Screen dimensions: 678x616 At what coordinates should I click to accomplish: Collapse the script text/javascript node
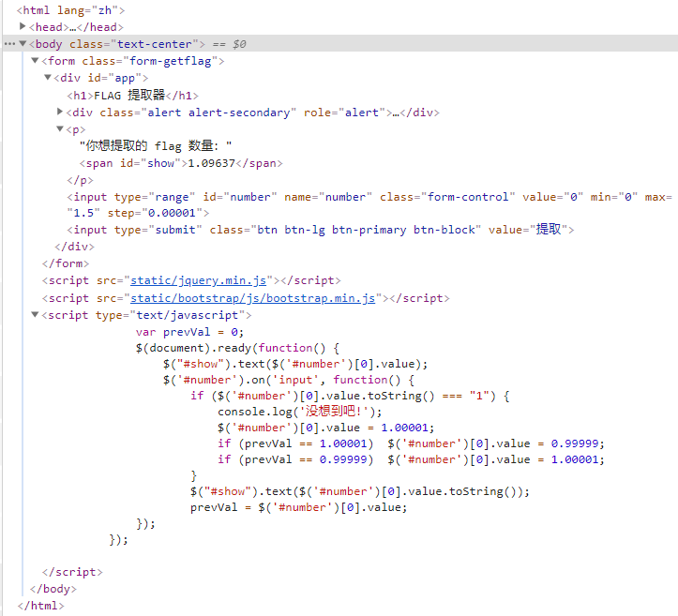(x=35, y=315)
